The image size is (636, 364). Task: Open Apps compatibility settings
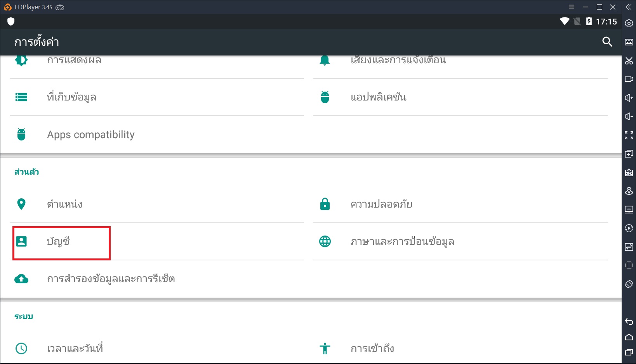pyautogui.click(x=90, y=135)
